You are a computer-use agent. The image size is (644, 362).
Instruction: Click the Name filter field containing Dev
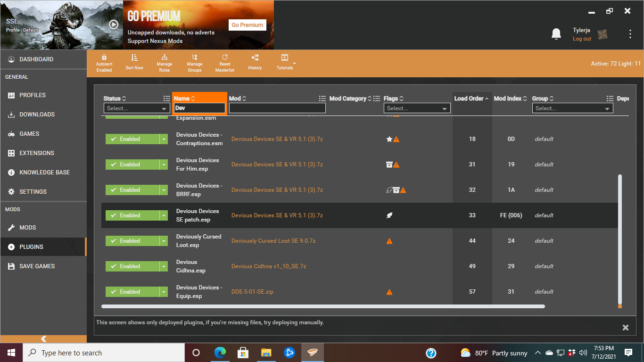coord(200,108)
